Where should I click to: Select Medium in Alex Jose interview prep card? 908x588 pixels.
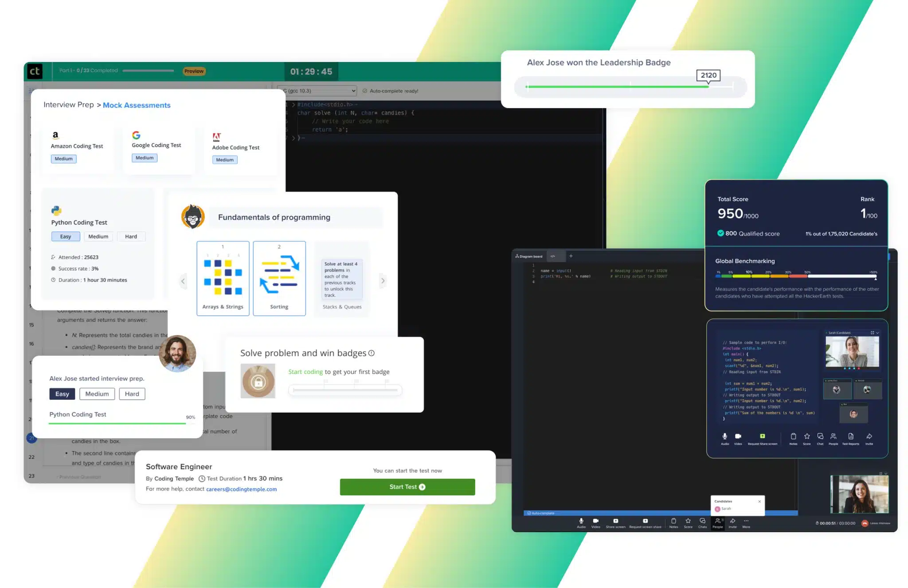point(97,394)
